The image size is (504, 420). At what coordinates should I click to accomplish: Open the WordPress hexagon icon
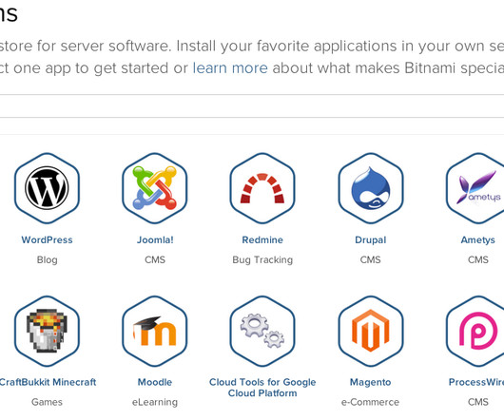47,188
